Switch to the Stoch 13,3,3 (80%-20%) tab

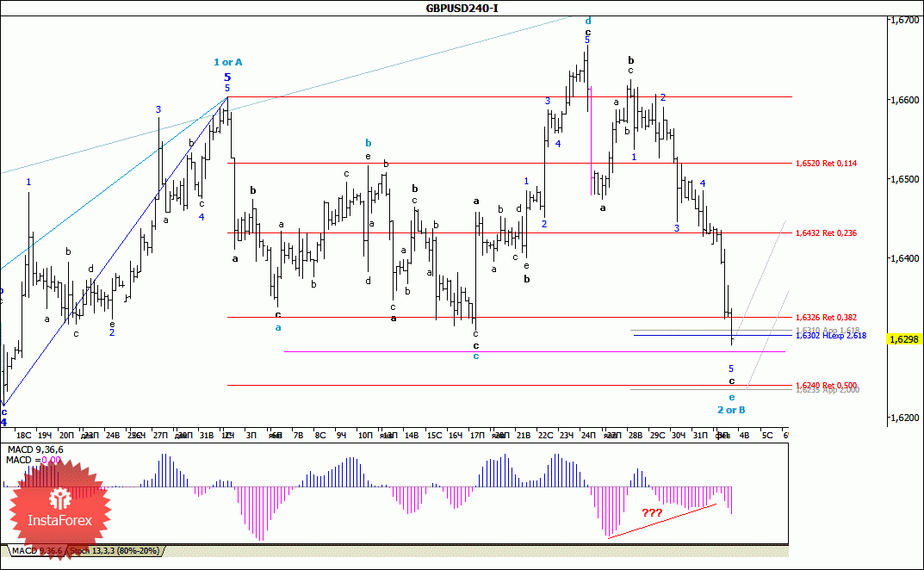(x=115, y=550)
